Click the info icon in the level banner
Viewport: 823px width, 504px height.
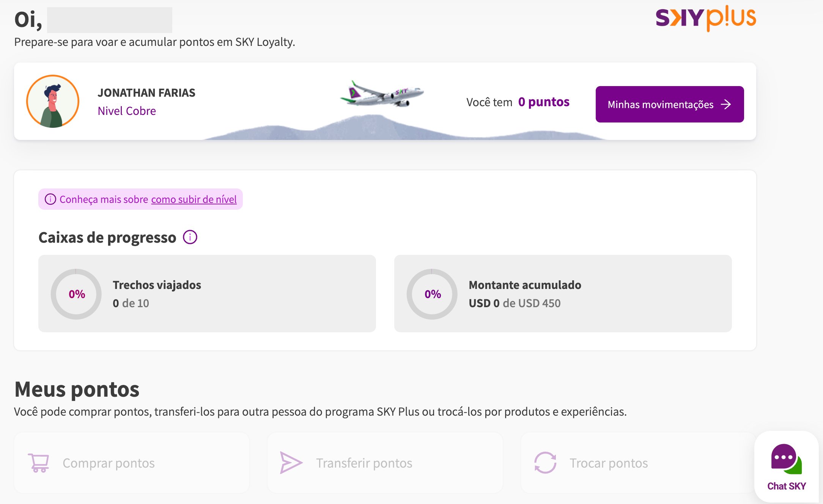click(x=50, y=199)
